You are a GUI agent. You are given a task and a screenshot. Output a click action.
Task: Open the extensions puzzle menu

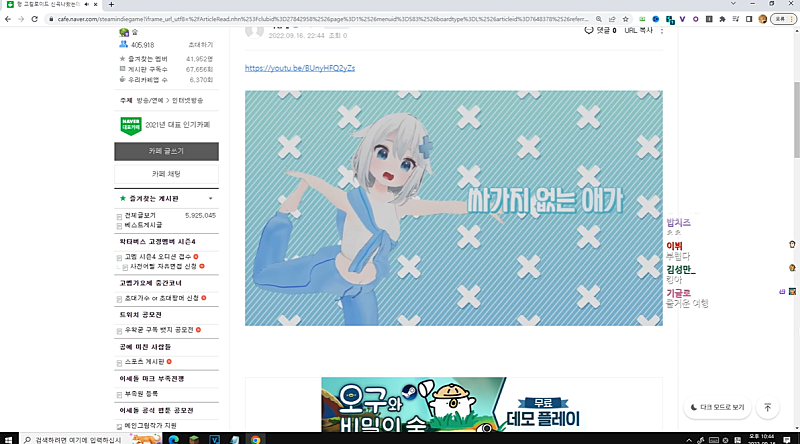tap(722, 19)
